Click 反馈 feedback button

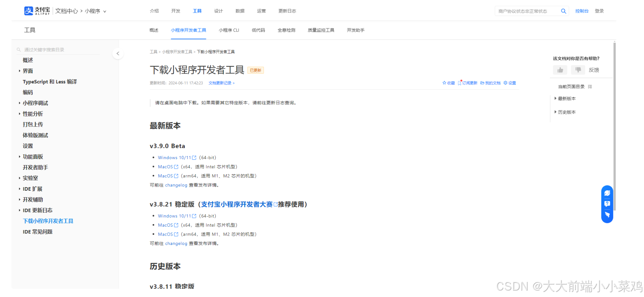click(x=594, y=70)
